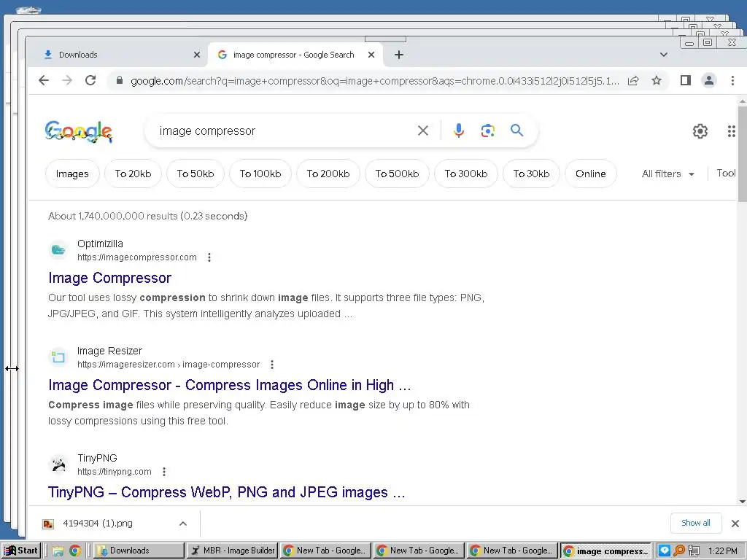Select the image compressor Google Search tab
This screenshot has width=747, height=560.
coord(293,55)
